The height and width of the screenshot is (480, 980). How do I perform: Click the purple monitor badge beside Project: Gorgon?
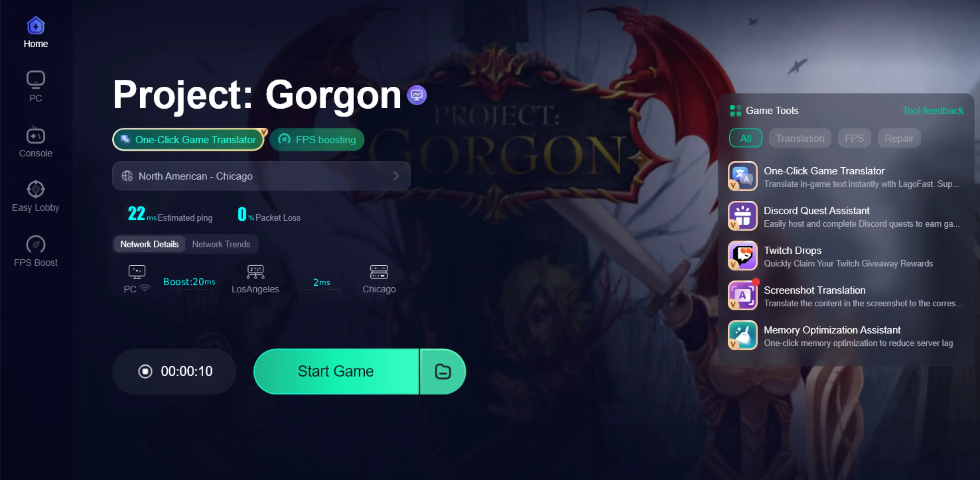[417, 95]
